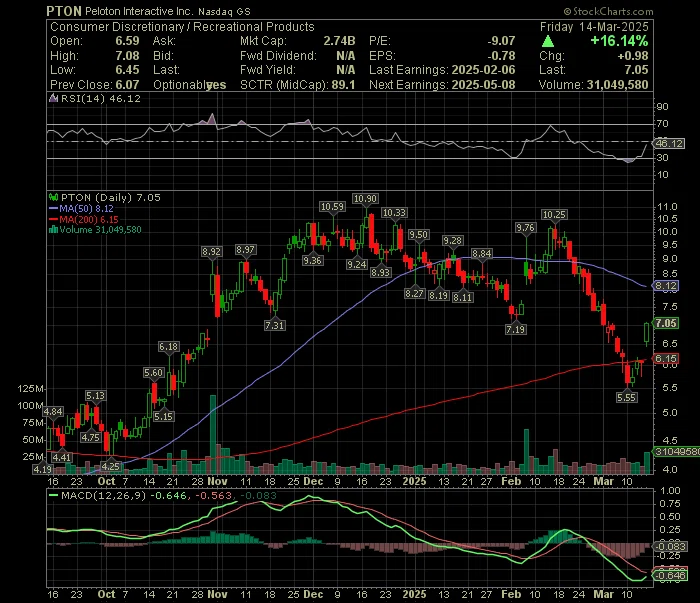This screenshot has width=700, height=603.
Task: Click the Volume value 31,049,580 in header
Action: (x=617, y=84)
